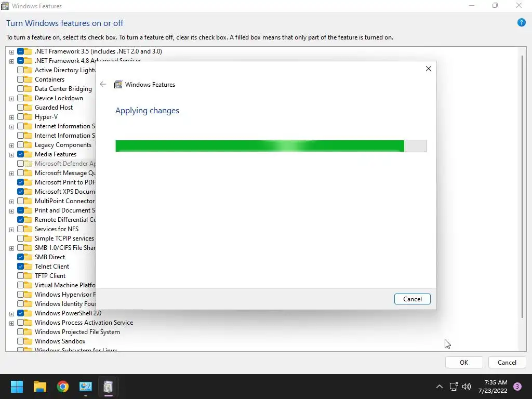The width and height of the screenshot is (532, 399).
Task: Enable the Containers checkbox
Action: coord(20,79)
